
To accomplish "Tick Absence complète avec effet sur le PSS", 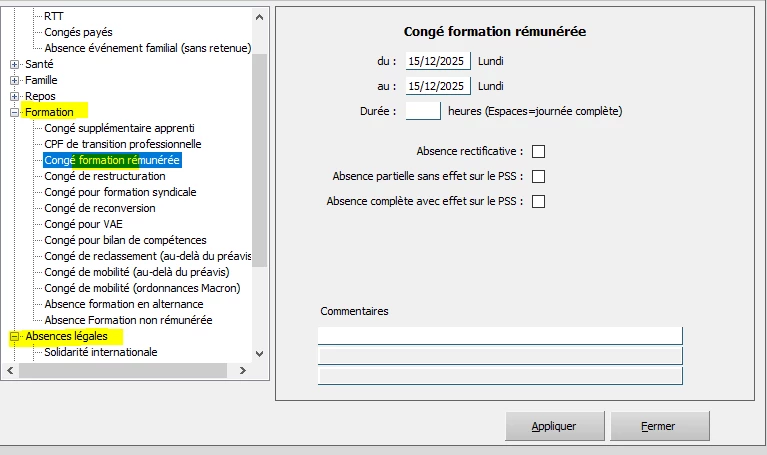I will point(539,201).
